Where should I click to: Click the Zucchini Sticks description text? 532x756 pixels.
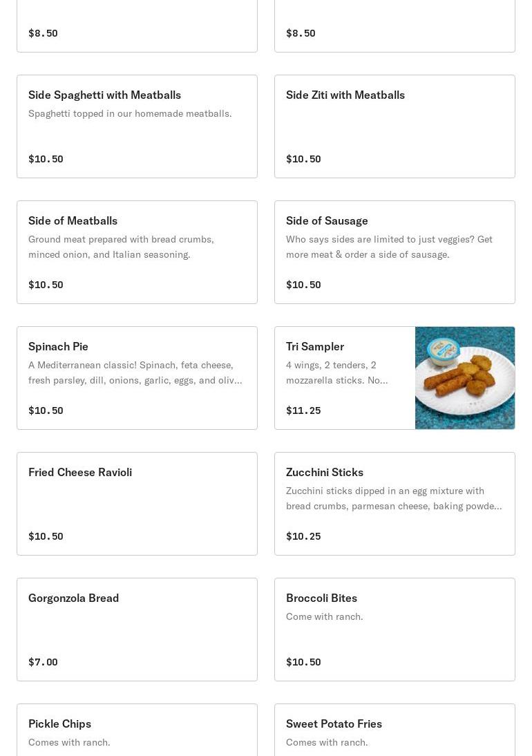(x=394, y=498)
